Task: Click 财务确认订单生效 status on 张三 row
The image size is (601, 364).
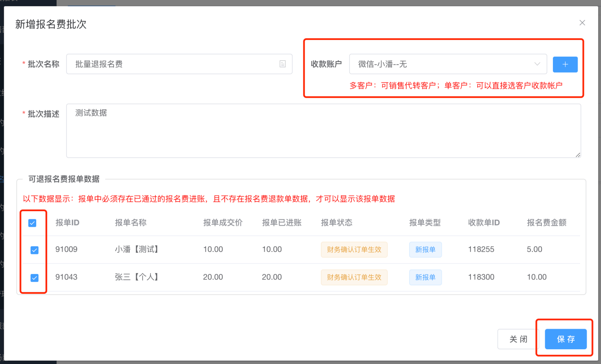Action: [354, 277]
